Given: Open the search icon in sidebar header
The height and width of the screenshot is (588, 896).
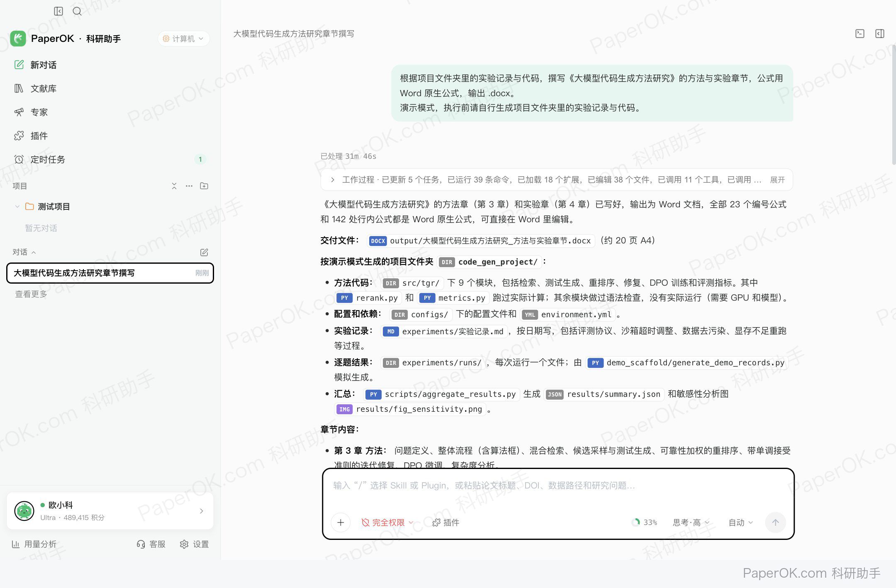Looking at the screenshot, I should (x=77, y=11).
